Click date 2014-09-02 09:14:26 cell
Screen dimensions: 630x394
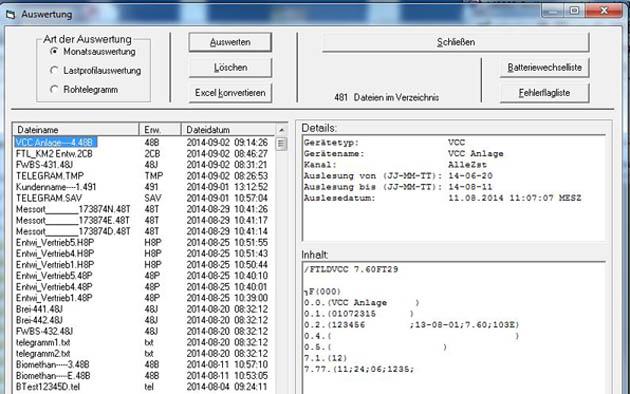click(x=227, y=143)
